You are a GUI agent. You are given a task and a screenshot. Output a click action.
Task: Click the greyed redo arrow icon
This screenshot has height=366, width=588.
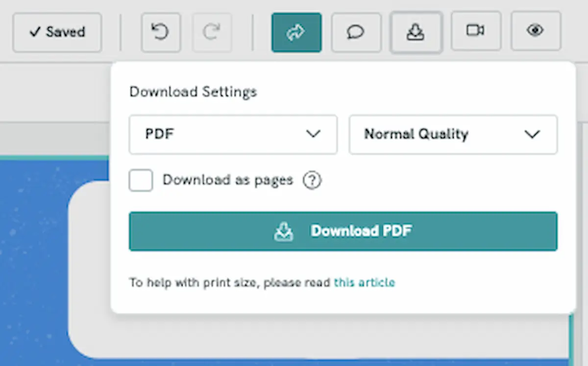coord(212,32)
